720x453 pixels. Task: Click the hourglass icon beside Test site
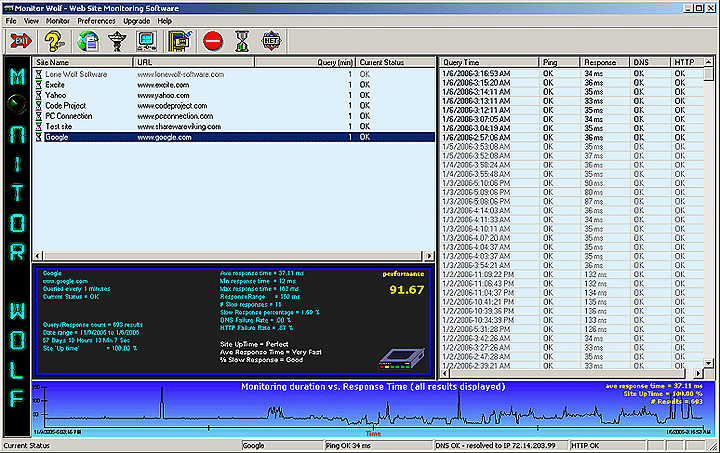(x=39, y=127)
